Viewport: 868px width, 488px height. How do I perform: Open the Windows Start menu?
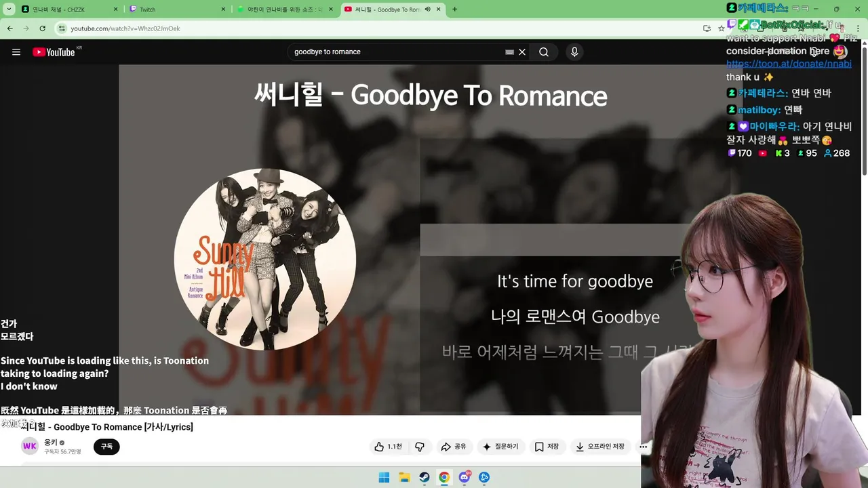[384, 477]
